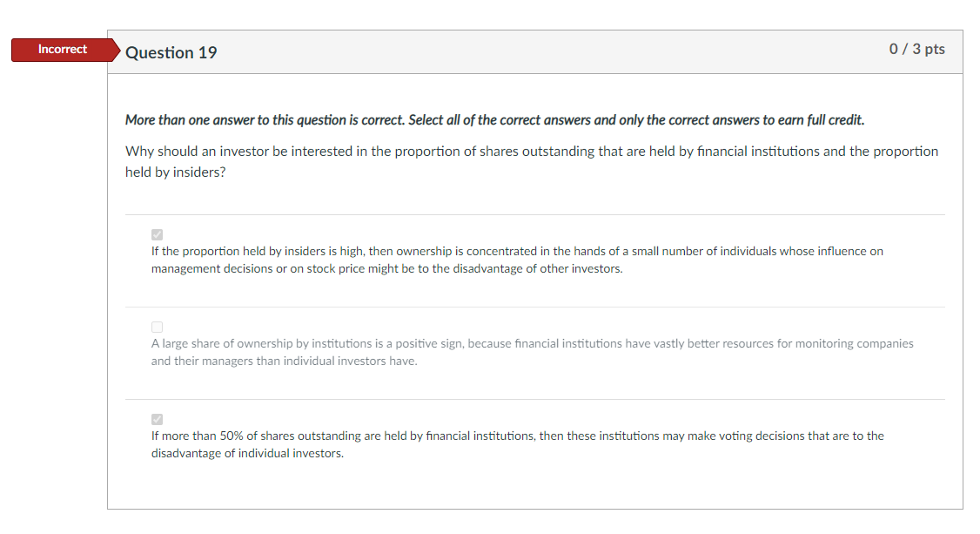The image size is (980, 534).
Task: Check the answer about 50% institutional voting
Action: click(157, 418)
